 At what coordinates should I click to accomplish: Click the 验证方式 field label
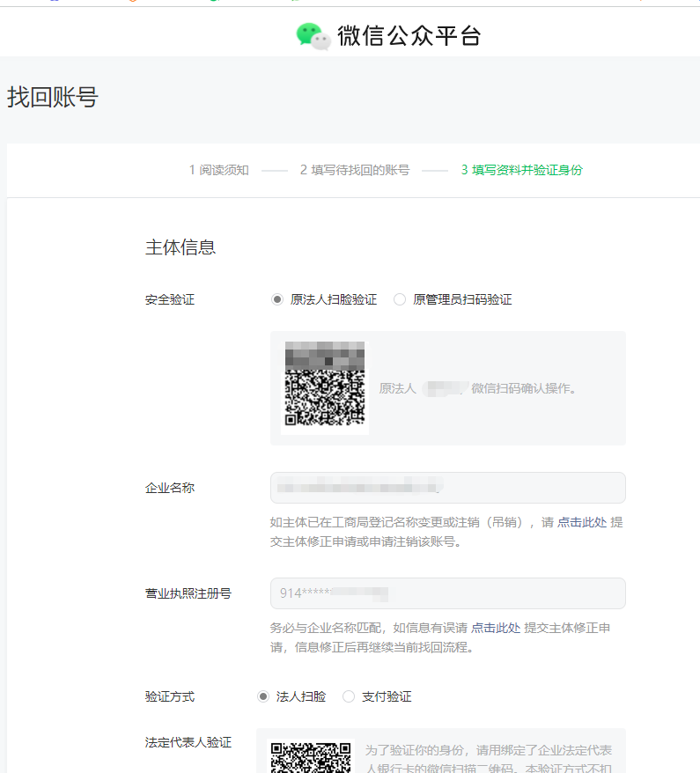tap(170, 696)
